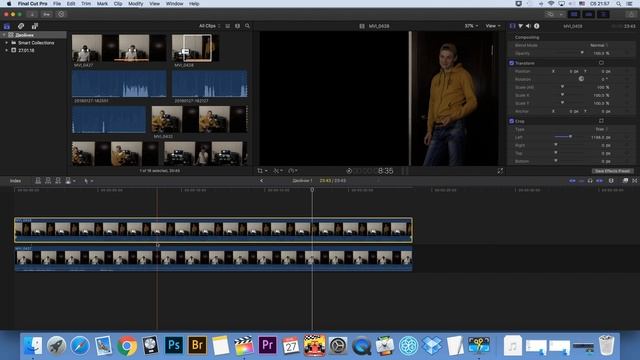Screen dimensions: 640x360
Task: Toggle the Crop section checkbox
Action: tap(512, 121)
